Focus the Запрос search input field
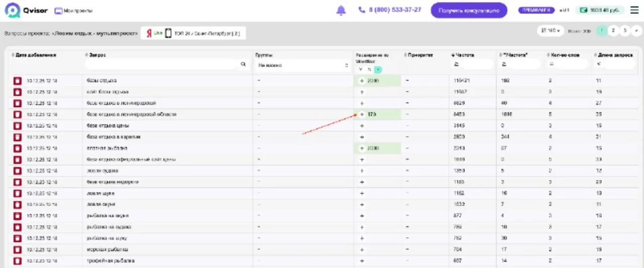 162,64
